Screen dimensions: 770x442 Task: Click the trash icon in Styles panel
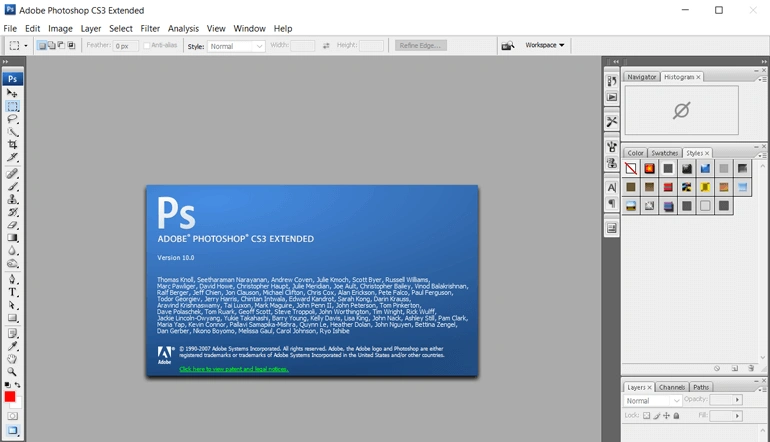coord(751,368)
